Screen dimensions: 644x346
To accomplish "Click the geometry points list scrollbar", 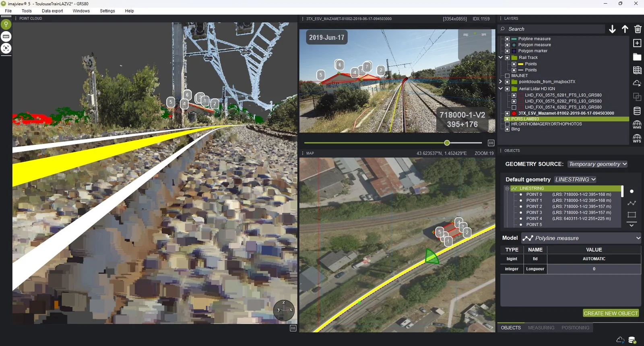I will coord(622,192).
